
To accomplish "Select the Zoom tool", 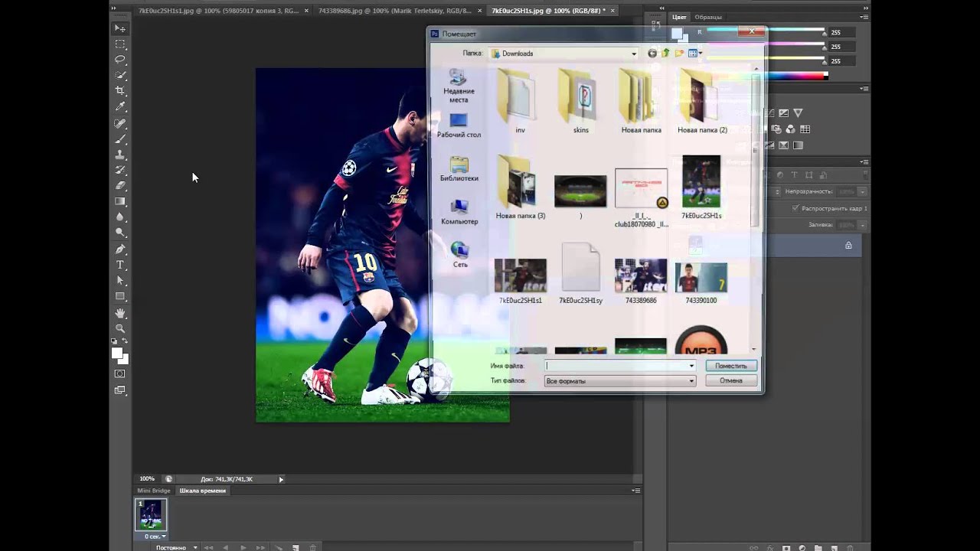I will click(x=120, y=328).
